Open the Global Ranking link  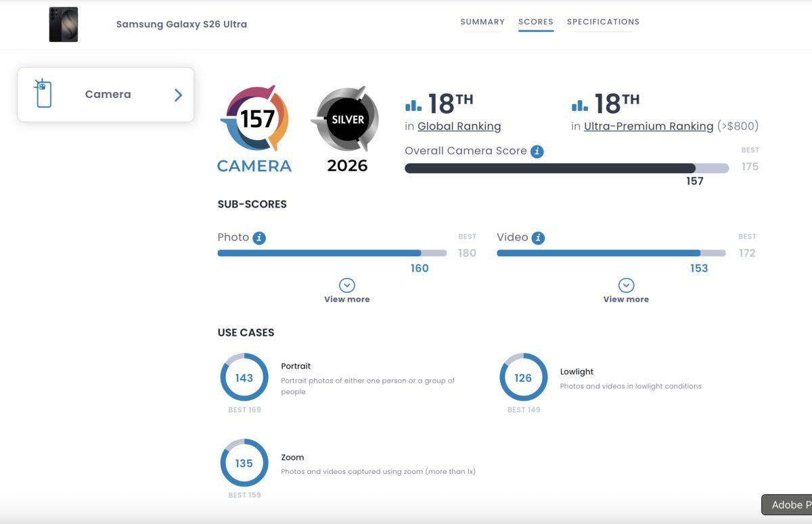coord(459,126)
